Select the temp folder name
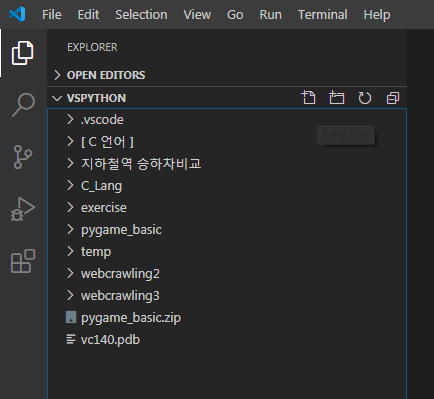The image size is (434, 399). click(96, 252)
